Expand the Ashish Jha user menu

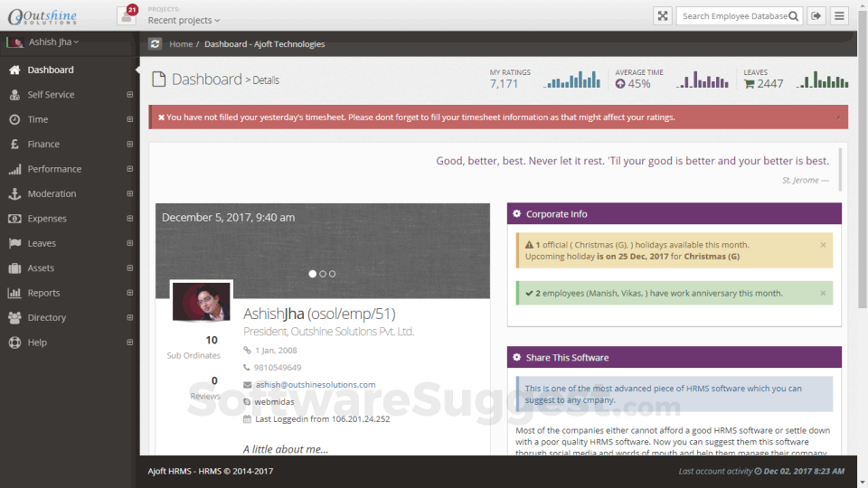pos(53,42)
